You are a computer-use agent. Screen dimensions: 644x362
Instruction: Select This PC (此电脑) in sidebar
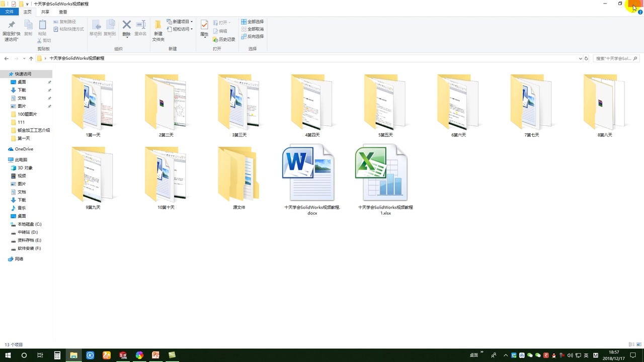tap(21, 159)
